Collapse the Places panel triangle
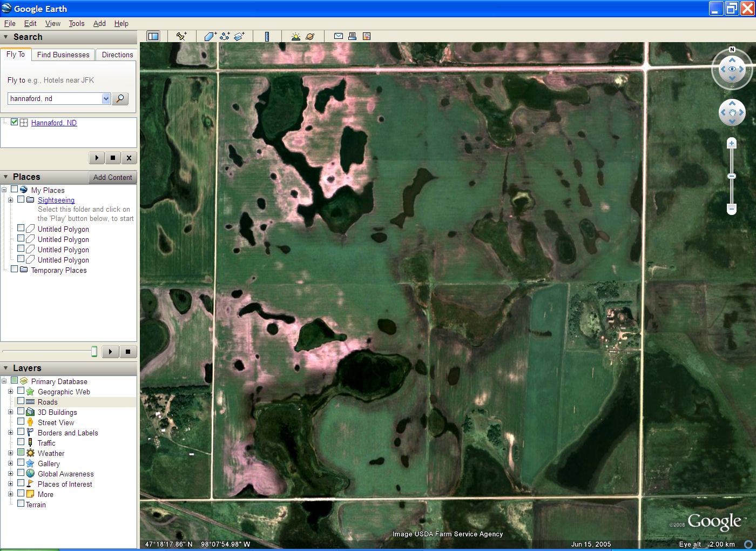This screenshot has width=756, height=551. (x=6, y=177)
